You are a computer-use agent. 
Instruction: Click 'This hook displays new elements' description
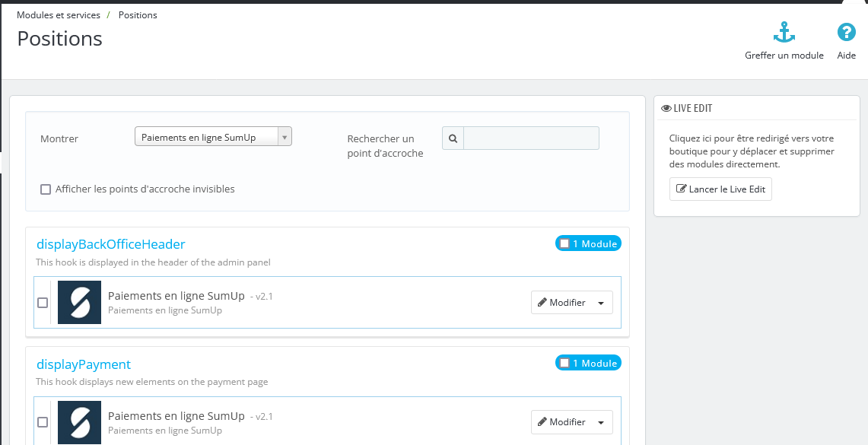click(151, 382)
